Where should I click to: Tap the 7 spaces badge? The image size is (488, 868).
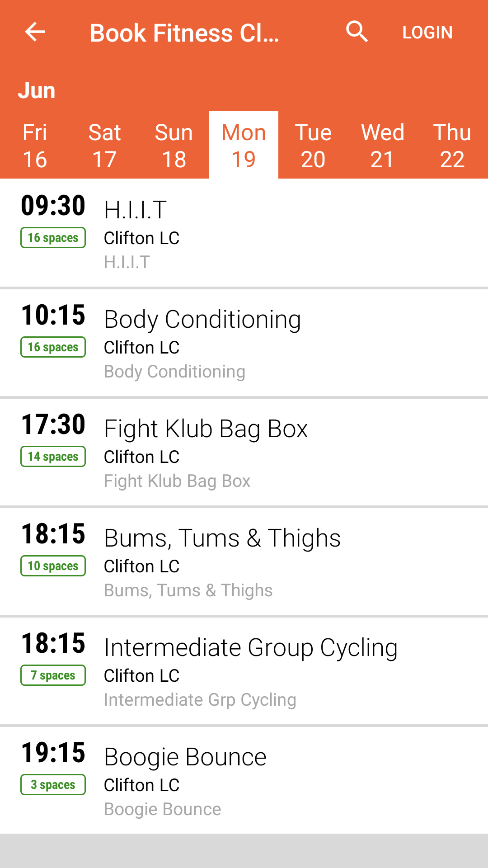pyautogui.click(x=53, y=675)
